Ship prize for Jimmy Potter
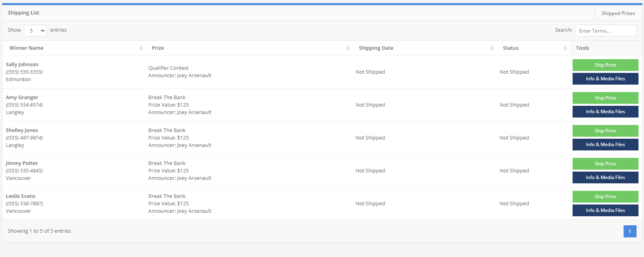The height and width of the screenshot is (257, 644). pos(605,164)
